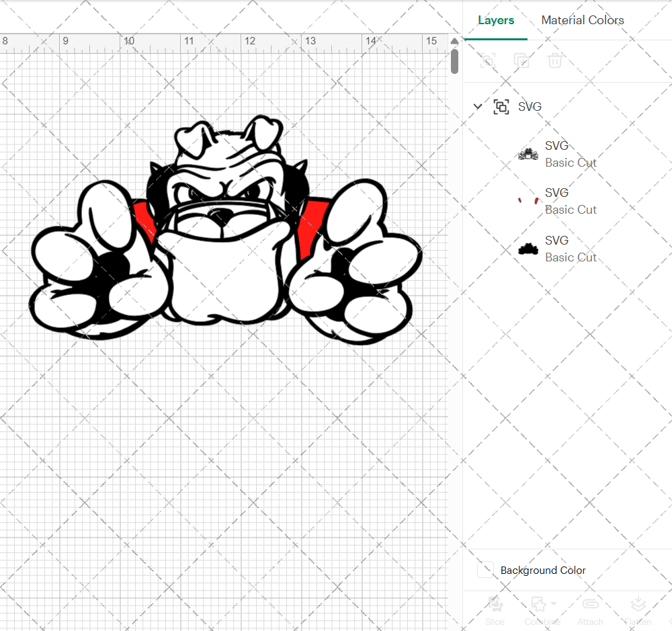Click the Group icon in layers toolbar
The image size is (672, 631).
(488, 60)
